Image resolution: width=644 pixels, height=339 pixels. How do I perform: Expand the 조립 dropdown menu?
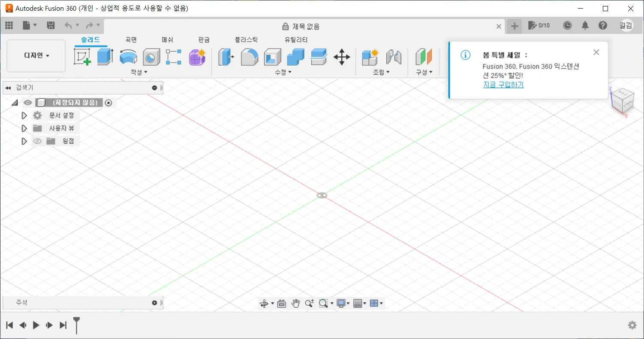(x=381, y=72)
